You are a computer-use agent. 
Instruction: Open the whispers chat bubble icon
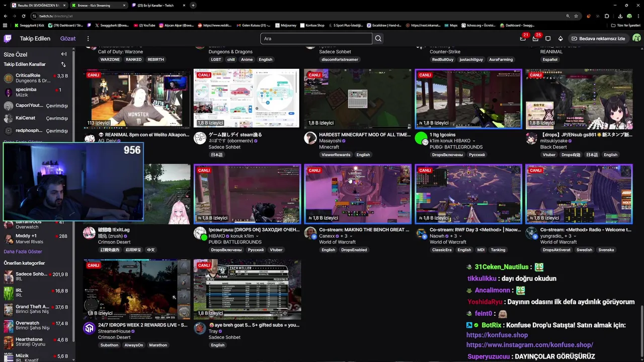tap(548, 38)
